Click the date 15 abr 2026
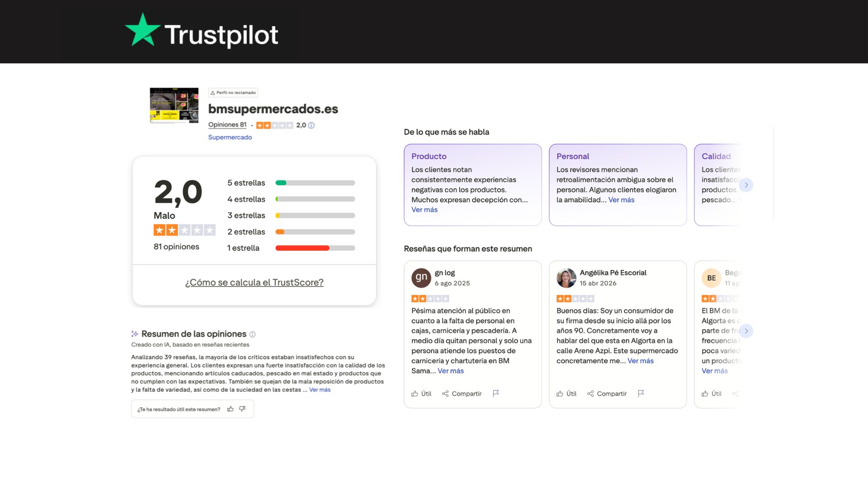868x488 pixels. click(598, 283)
